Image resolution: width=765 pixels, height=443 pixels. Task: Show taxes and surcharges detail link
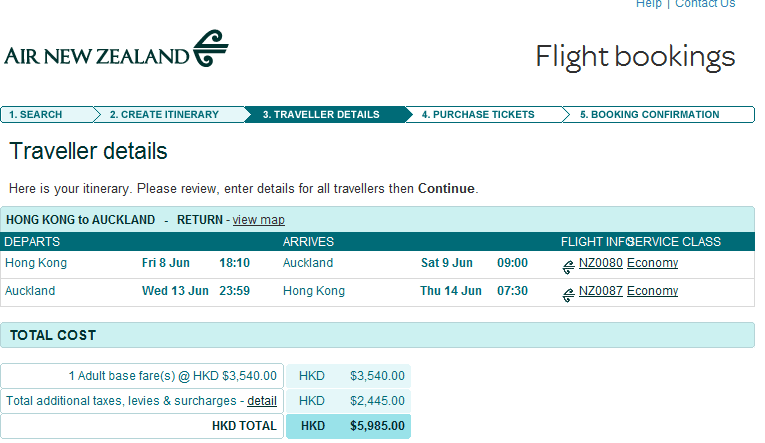262,401
